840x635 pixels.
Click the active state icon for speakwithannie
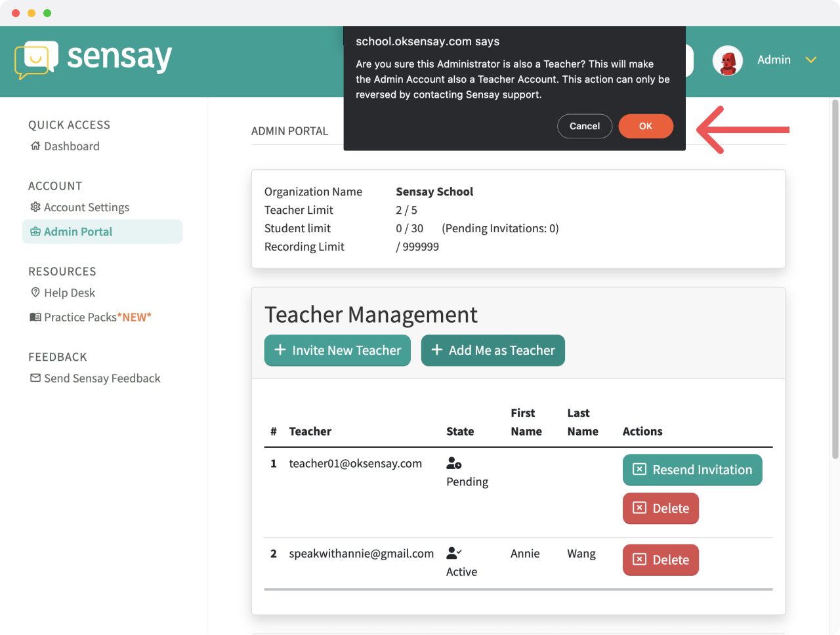click(x=453, y=552)
